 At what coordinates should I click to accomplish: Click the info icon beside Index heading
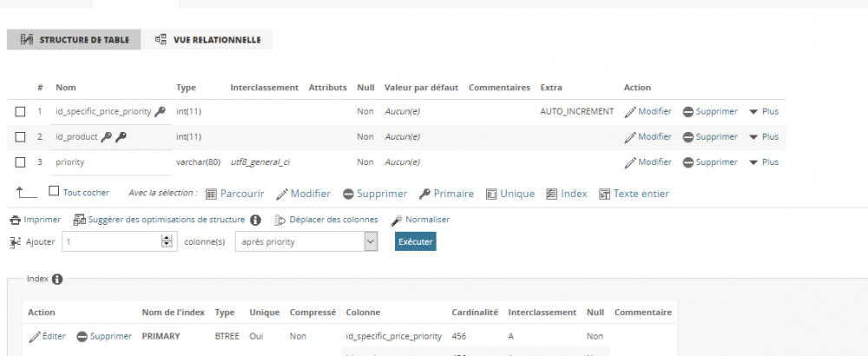pyautogui.click(x=57, y=280)
